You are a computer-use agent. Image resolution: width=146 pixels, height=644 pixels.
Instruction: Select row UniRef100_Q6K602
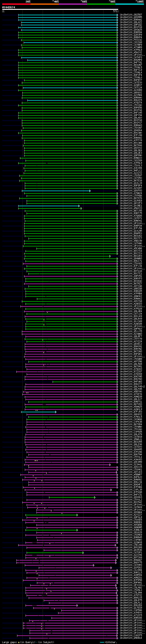point(131,93)
